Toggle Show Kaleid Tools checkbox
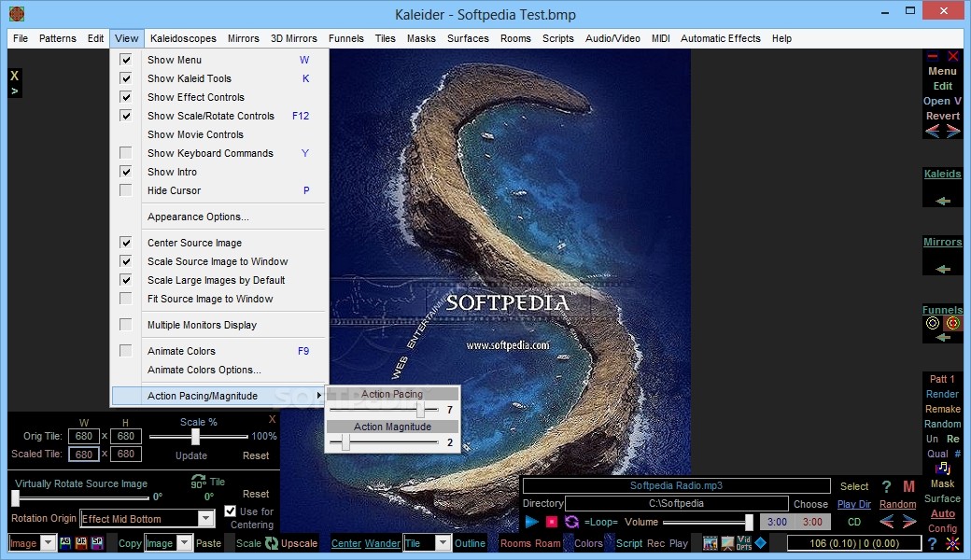971x560 pixels. [x=126, y=78]
